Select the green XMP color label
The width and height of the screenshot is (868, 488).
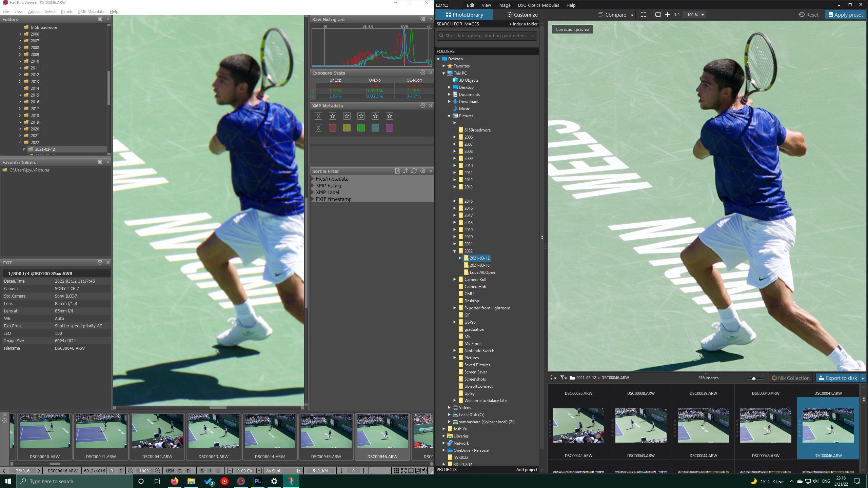point(361,128)
